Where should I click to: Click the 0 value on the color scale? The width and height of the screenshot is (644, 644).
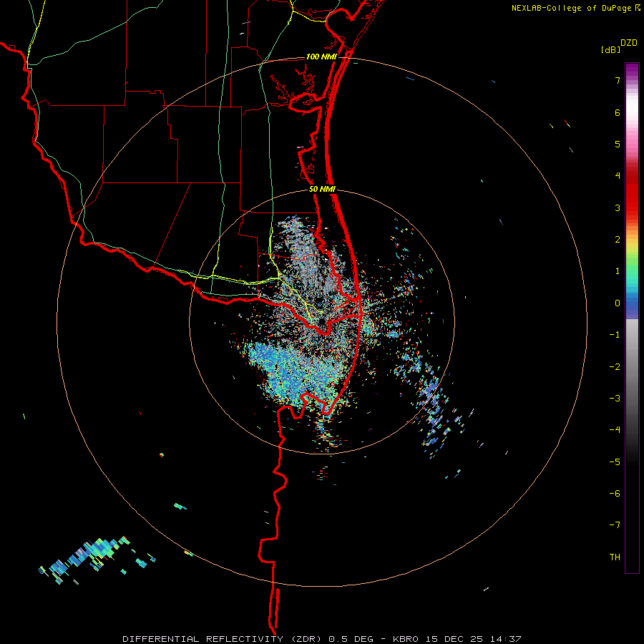tap(618, 303)
